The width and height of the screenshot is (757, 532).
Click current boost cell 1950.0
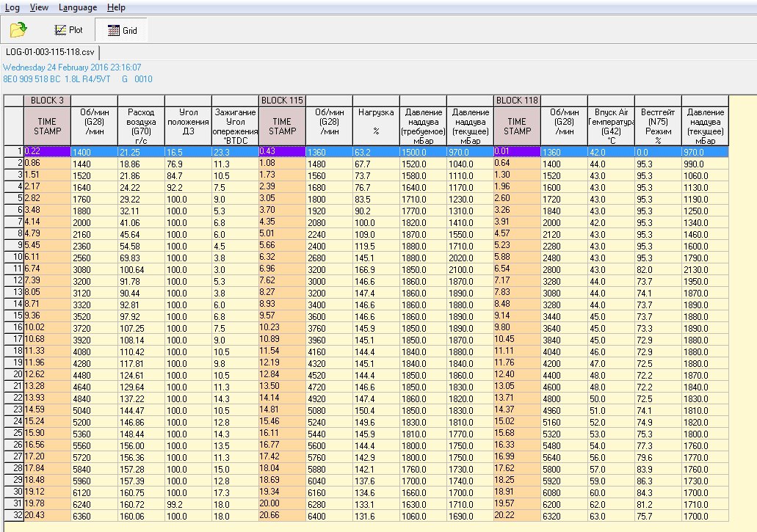[x=705, y=282]
